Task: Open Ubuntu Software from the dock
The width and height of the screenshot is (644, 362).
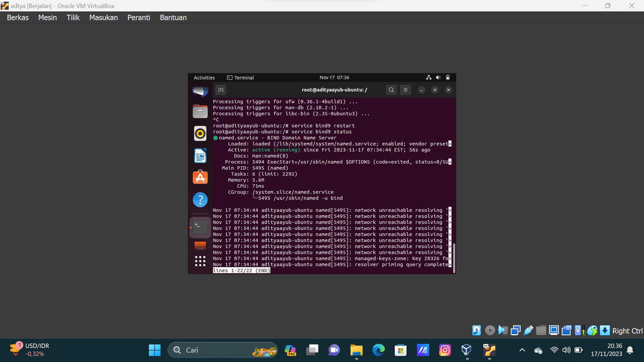Action: coord(200,178)
